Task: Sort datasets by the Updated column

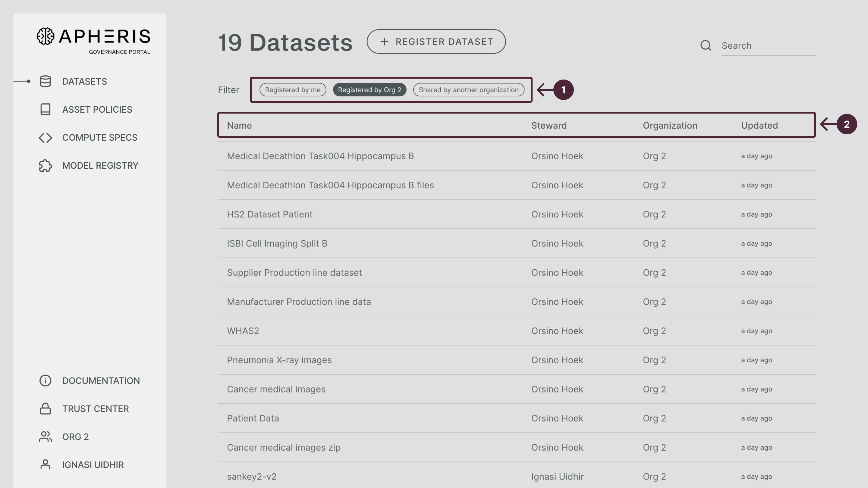Action: [759, 125]
